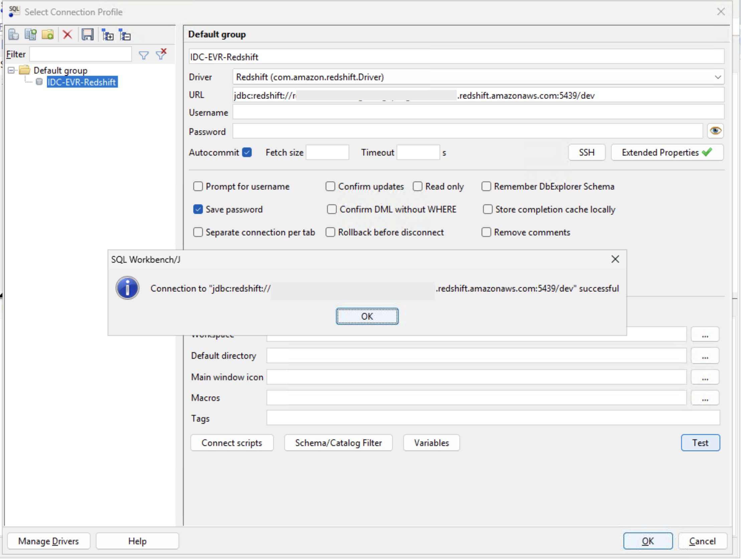Browse for Default directory
This screenshot has height=560, width=741.
(x=705, y=356)
